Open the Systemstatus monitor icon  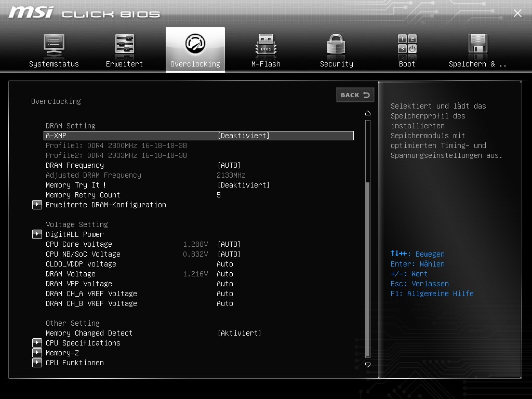(x=54, y=45)
